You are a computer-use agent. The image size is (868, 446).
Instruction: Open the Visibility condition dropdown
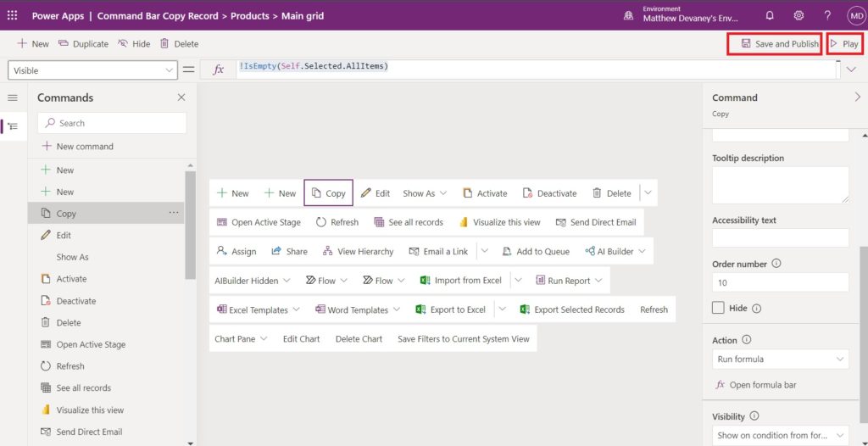pos(780,435)
